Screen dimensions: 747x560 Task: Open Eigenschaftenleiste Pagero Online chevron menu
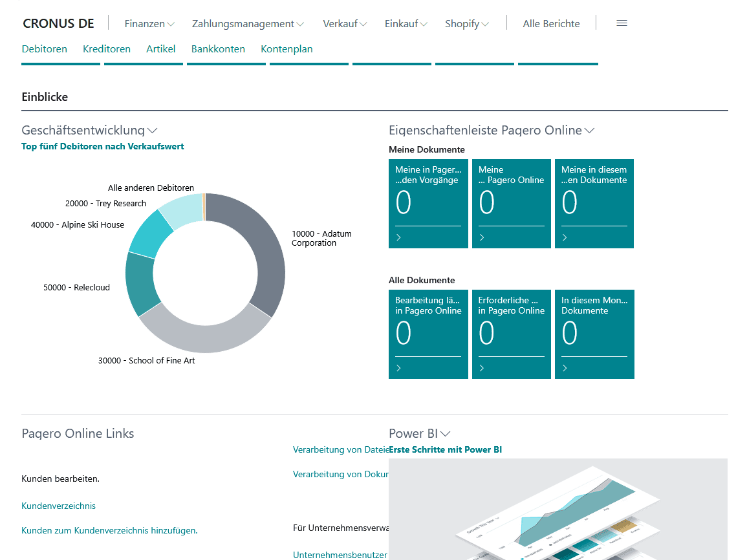click(589, 131)
